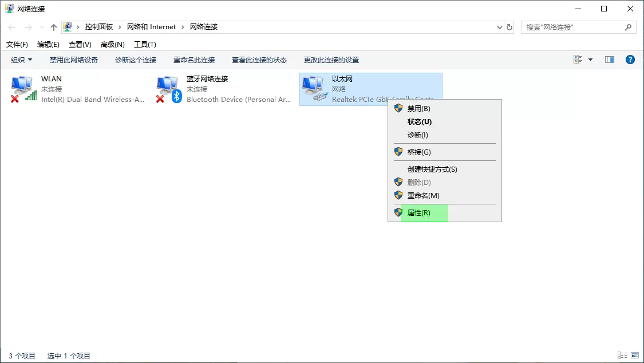The height and width of the screenshot is (363, 644).
Task: Click the back navigation arrow
Action: 11,26
